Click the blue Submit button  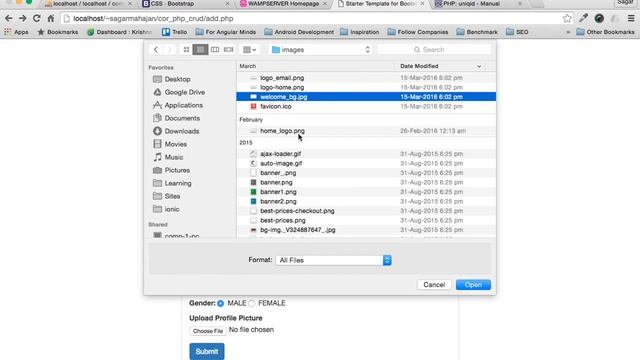(x=207, y=351)
